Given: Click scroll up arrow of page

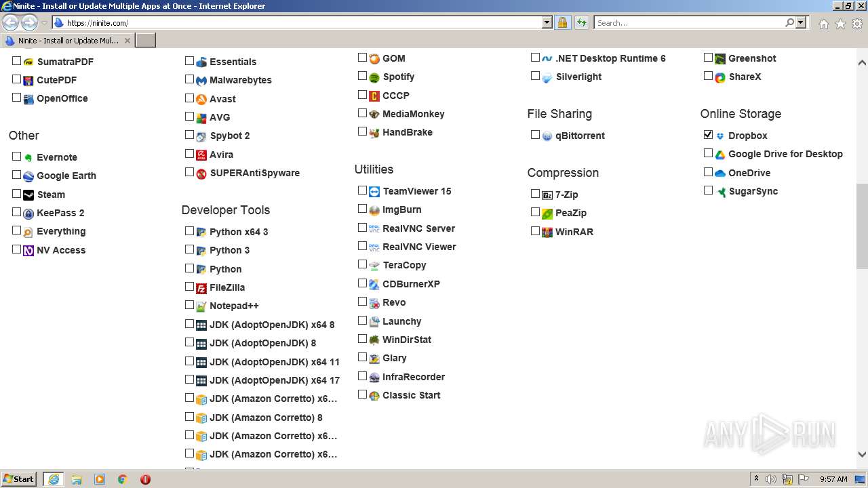Looking at the screenshot, I should [x=862, y=62].
